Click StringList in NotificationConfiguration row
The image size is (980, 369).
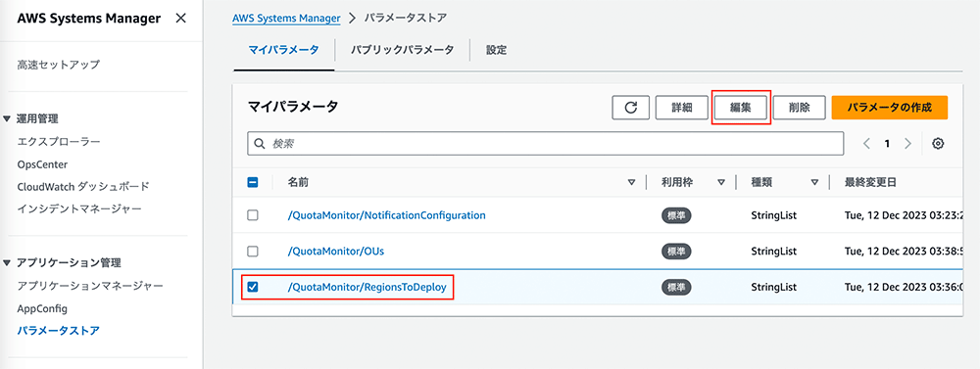[774, 215]
